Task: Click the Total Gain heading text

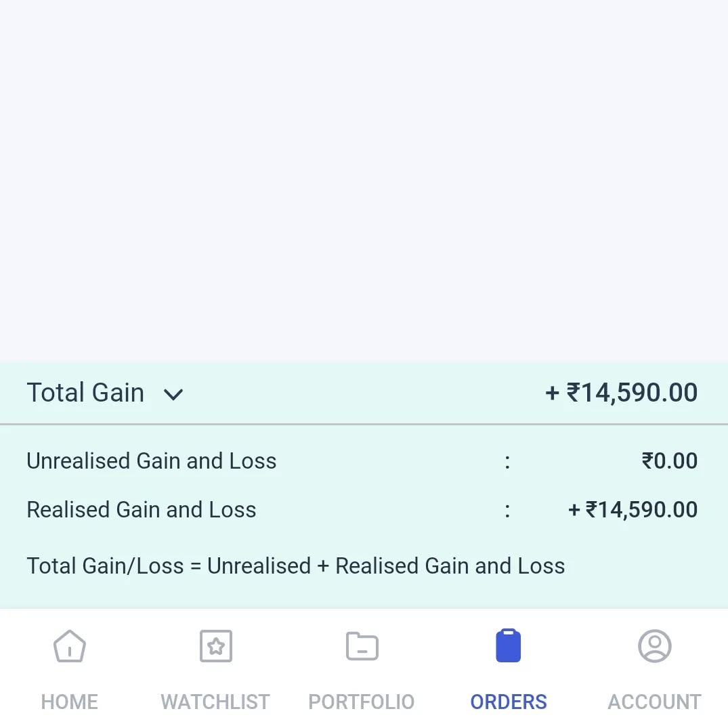Action: 85,393
